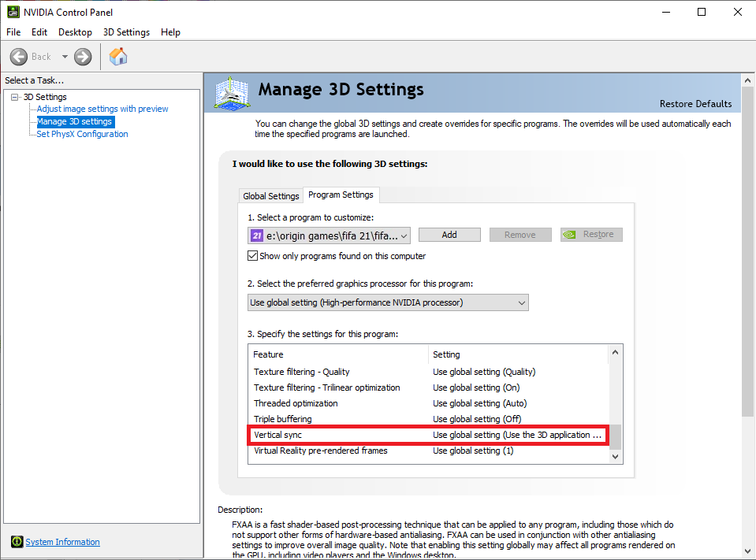Select the Vertical sync row

427,435
